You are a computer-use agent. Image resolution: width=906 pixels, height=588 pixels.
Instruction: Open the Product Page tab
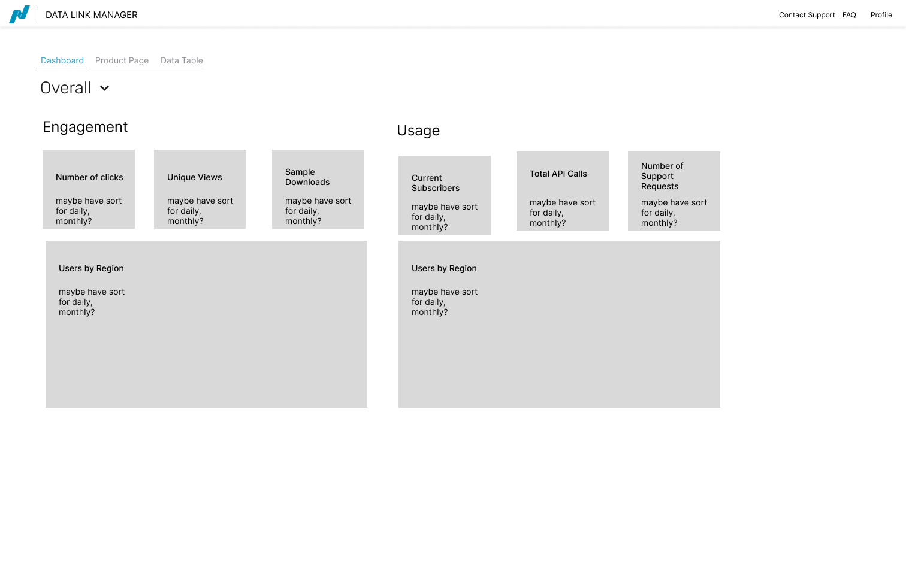coord(122,60)
